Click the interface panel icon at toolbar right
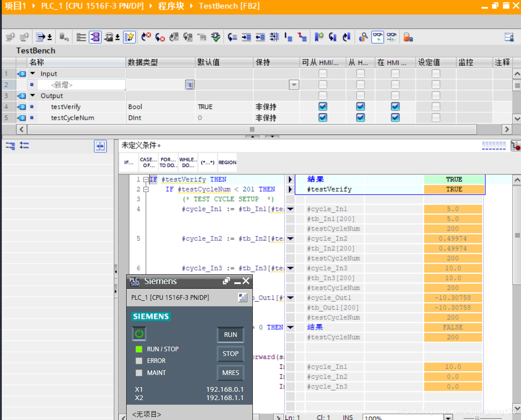 click(x=509, y=37)
